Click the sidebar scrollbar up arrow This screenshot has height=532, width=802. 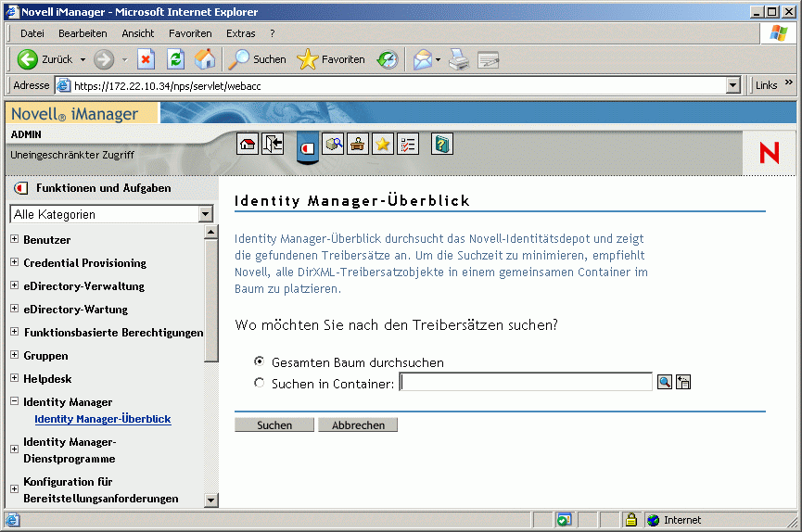click(x=210, y=233)
